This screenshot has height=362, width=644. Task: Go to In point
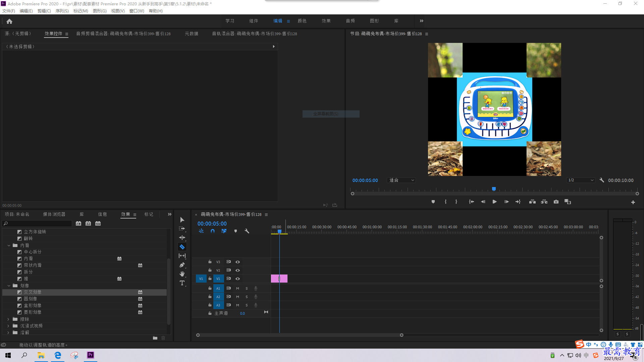pos(471,202)
